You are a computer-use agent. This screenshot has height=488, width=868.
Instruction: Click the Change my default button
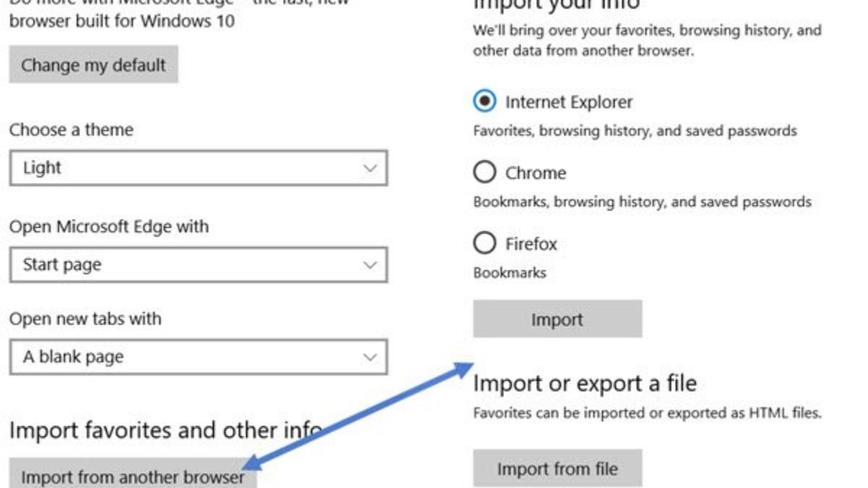click(93, 65)
